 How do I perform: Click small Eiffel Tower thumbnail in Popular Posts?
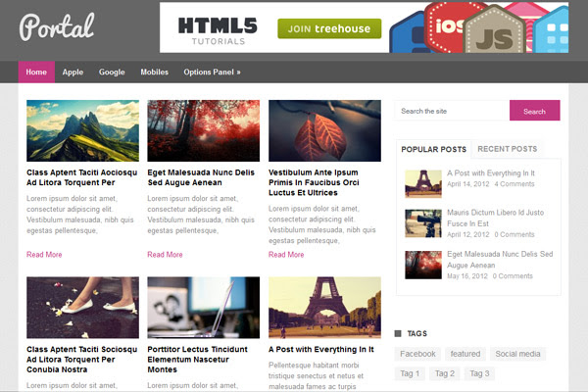click(x=423, y=184)
